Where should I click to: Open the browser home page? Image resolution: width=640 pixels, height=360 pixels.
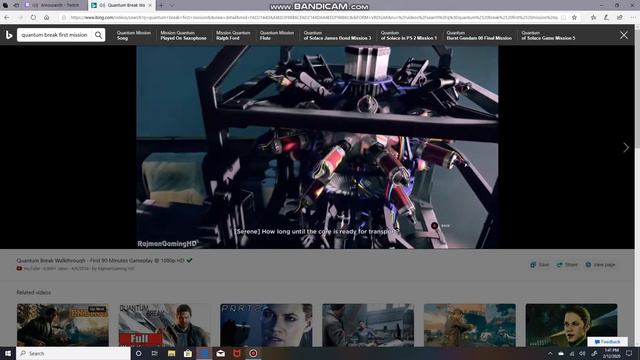click(x=47, y=18)
